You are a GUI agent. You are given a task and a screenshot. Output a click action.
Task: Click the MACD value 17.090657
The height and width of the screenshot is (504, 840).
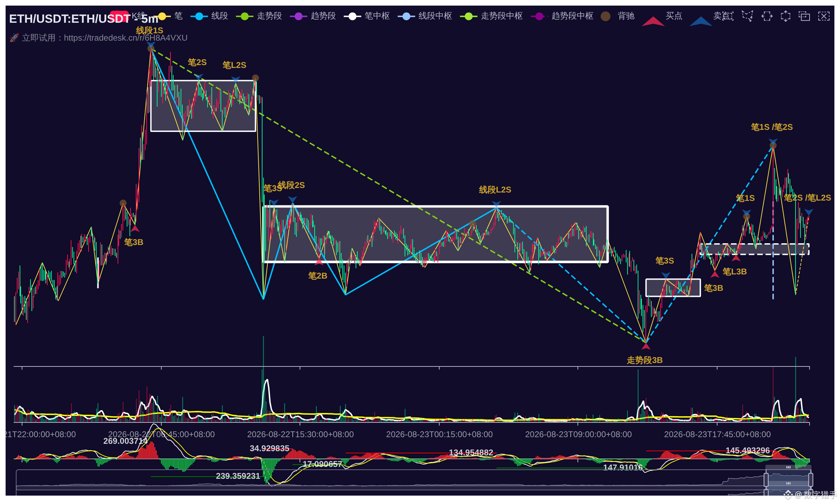coord(322,464)
